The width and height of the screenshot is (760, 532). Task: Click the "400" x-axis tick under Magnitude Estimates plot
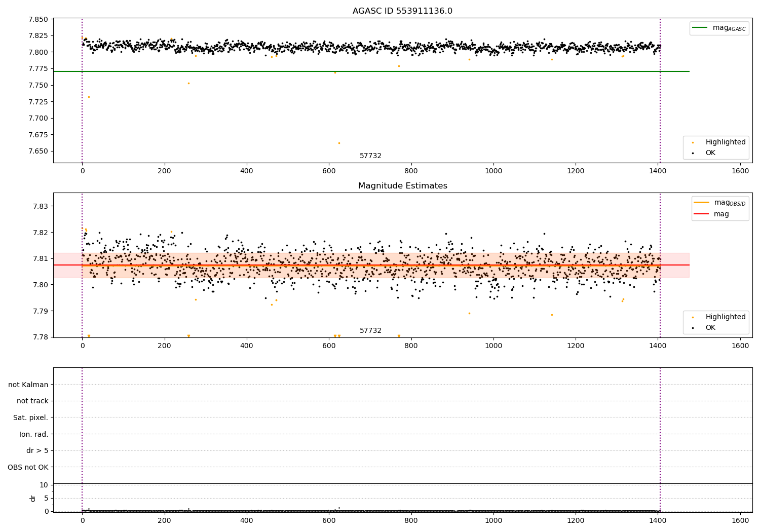(247, 346)
